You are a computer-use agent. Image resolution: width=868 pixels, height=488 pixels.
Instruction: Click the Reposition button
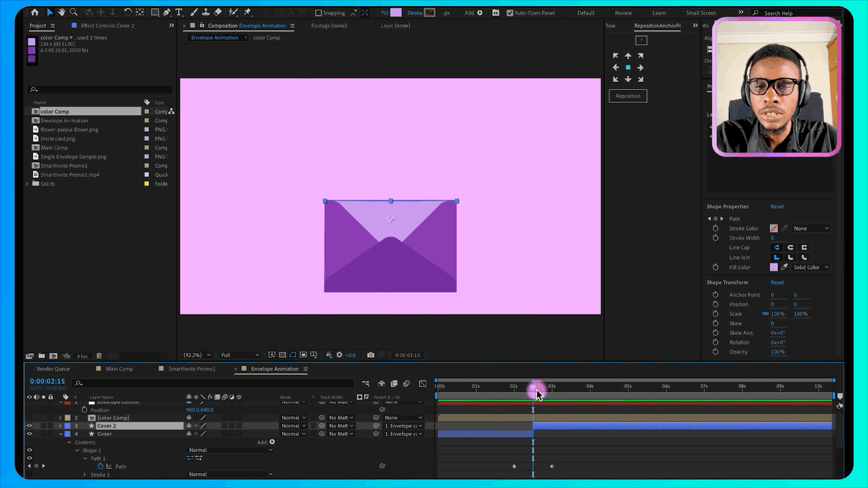click(x=628, y=96)
